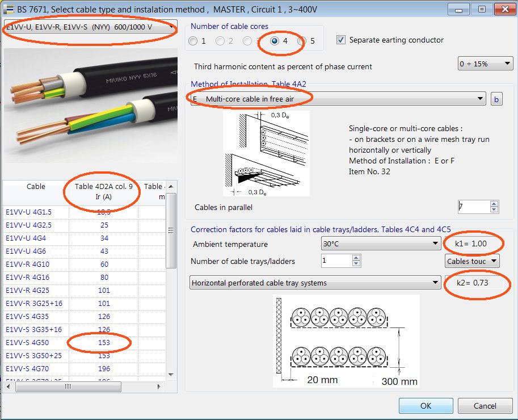The image size is (518, 420).
Task: Click the Table 4D2A col. 9 column header
Action: tap(102, 191)
